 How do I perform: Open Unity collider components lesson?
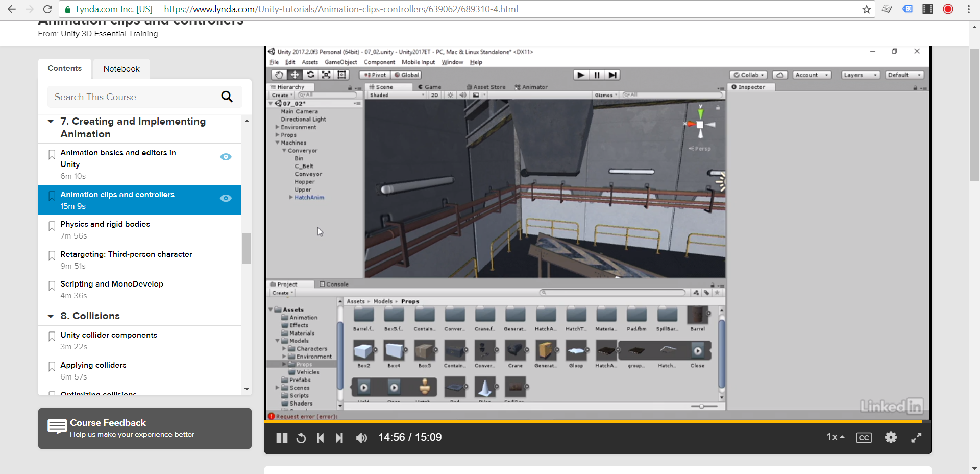[109, 335]
